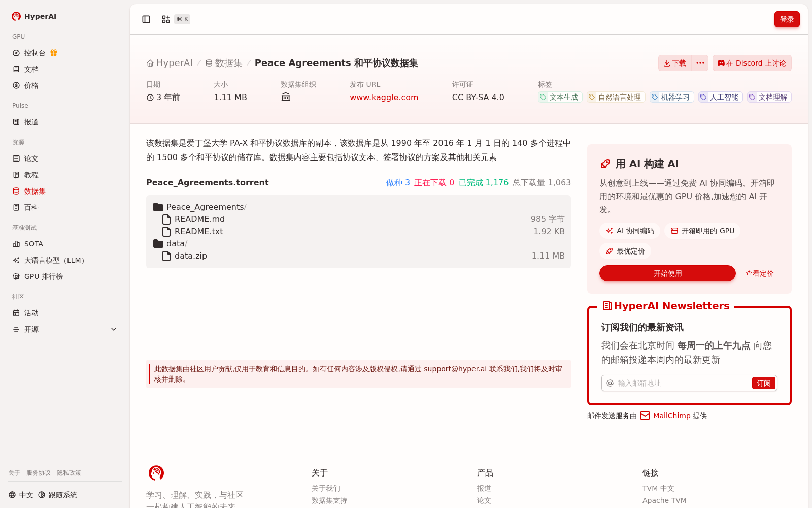Open 数据集支持 footer link
The image size is (812, 508).
click(x=329, y=500)
